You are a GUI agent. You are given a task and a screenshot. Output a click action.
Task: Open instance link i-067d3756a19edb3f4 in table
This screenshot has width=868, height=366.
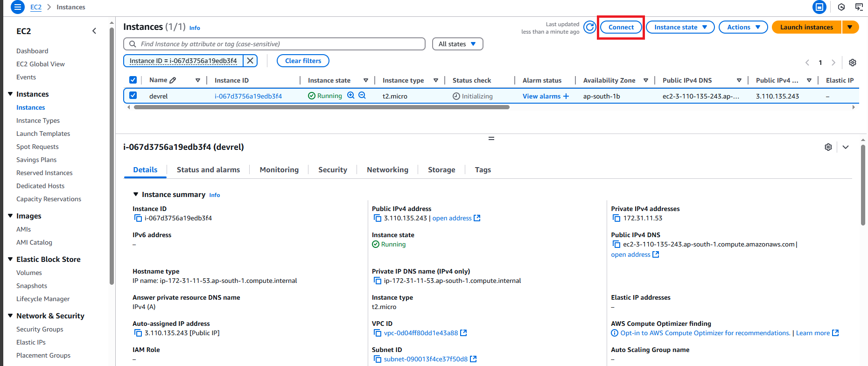pos(248,96)
